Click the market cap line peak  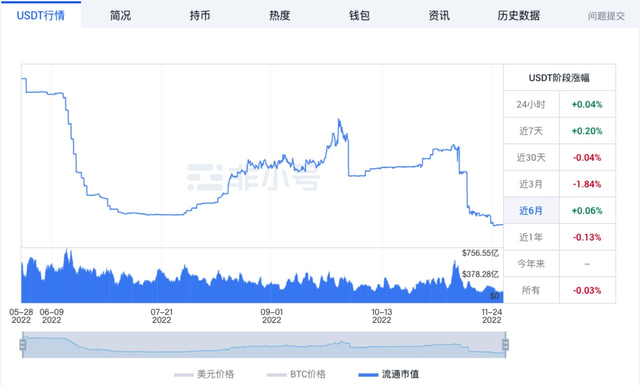tap(339, 120)
